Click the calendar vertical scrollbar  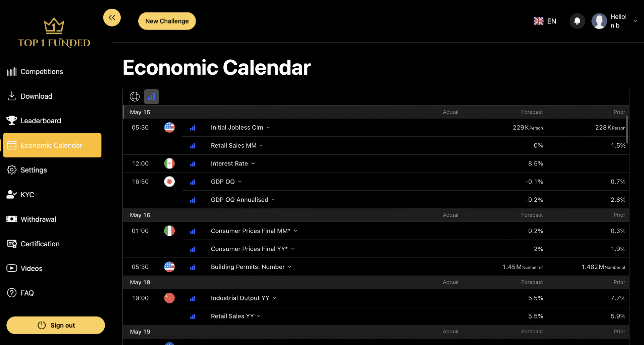pyautogui.click(x=627, y=130)
